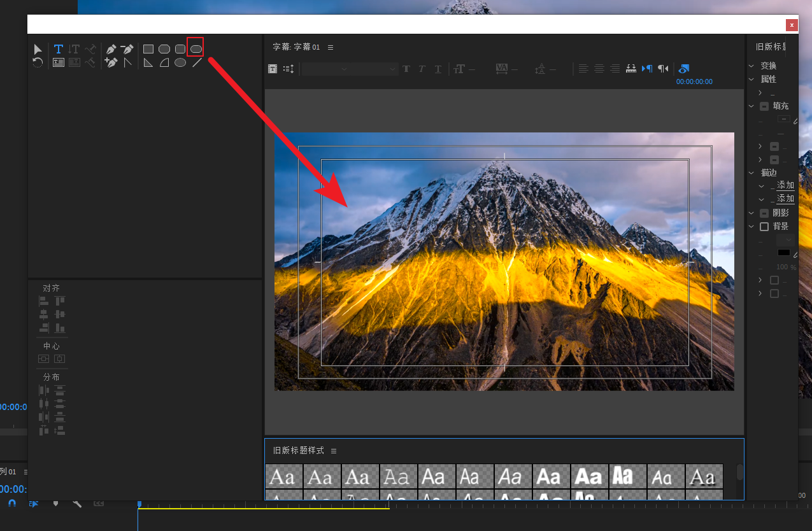This screenshot has width=812, height=531.
Task: Select the Add Anchor Point tool
Action: click(x=111, y=62)
